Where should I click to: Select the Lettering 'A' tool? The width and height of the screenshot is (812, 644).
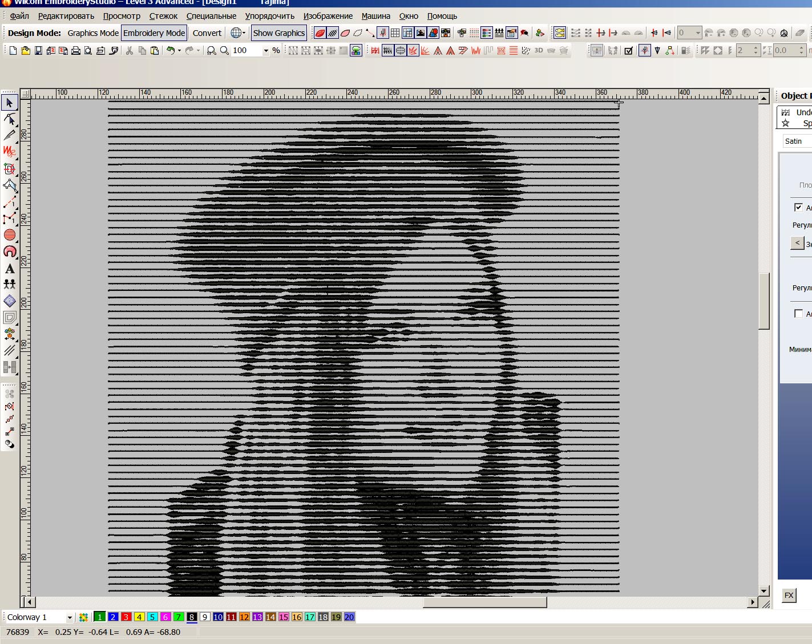pyautogui.click(x=10, y=269)
